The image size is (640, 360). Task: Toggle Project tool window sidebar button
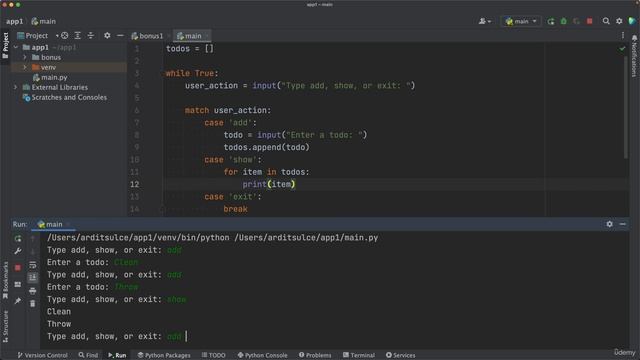click(5, 45)
